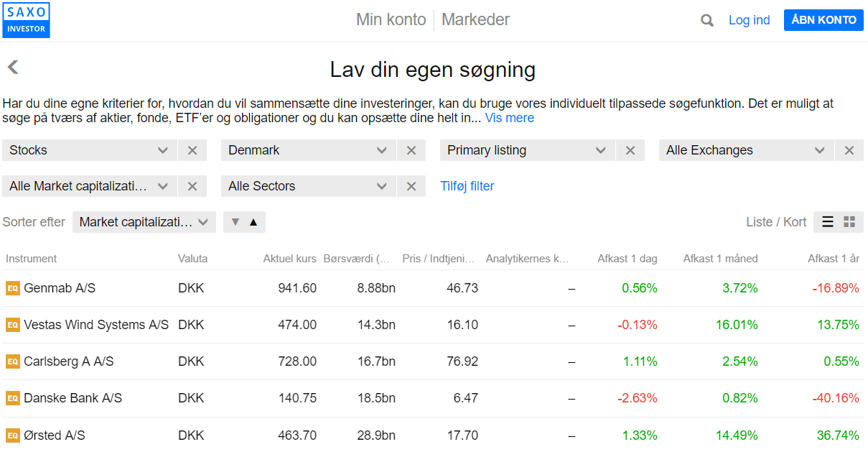
Task: Remove the Alle Exchanges filter
Action: tap(849, 150)
